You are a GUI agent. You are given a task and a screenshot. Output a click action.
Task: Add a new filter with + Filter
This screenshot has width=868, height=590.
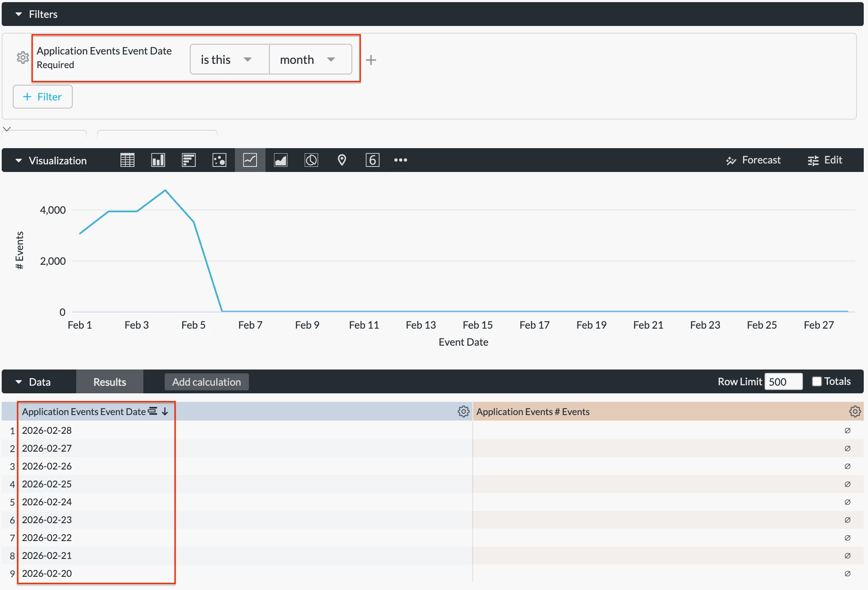(43, 97)
